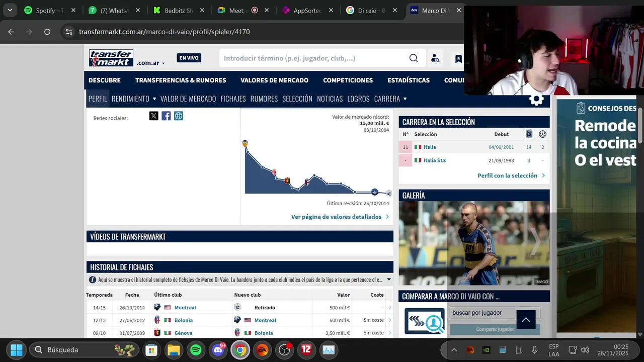Open Perfil con la selección link
This screenshot has width=644, height=362.
tap(511, 175)
